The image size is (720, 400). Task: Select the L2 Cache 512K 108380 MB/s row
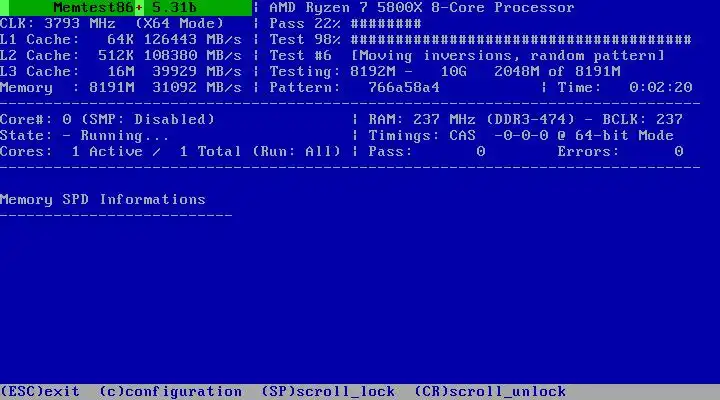121,56
